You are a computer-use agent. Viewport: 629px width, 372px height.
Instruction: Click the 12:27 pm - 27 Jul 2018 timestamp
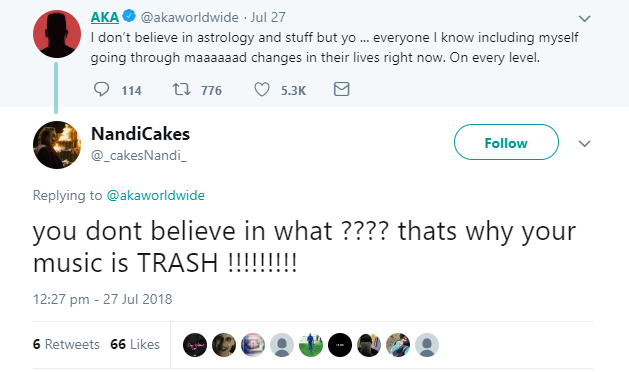pos(102,299)
